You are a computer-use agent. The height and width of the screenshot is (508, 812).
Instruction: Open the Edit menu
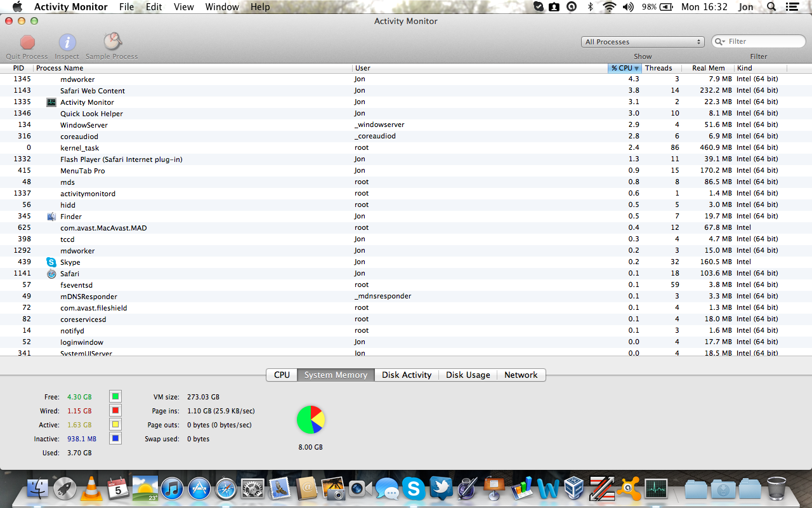[154, 7]
